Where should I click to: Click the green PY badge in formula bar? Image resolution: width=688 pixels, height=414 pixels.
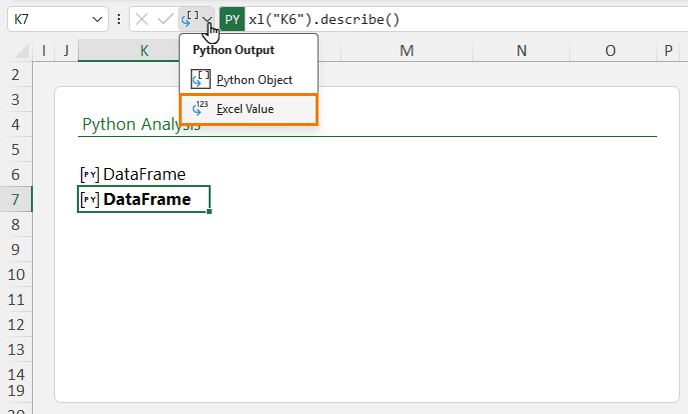point(232,20)
